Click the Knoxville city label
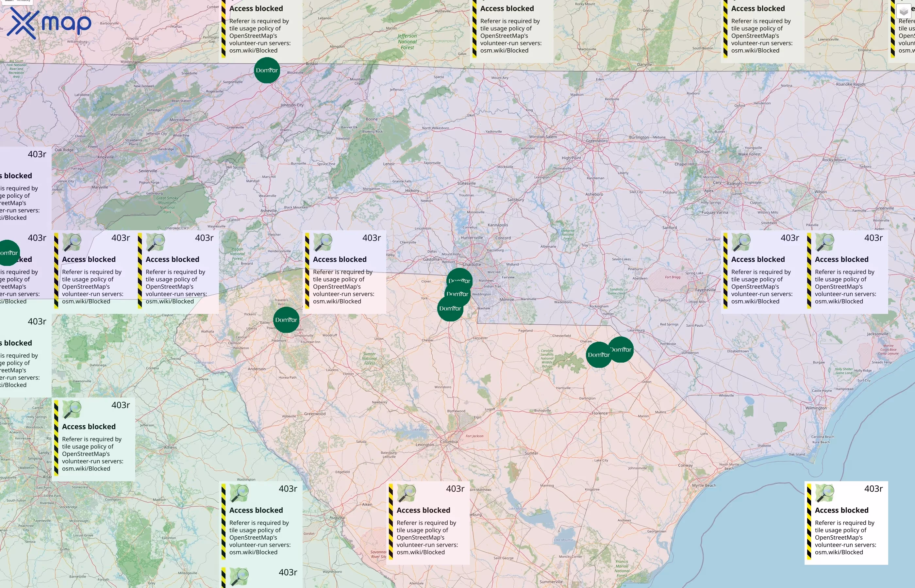The height and width of the screenshot is (588, 915). click(106, 157)
